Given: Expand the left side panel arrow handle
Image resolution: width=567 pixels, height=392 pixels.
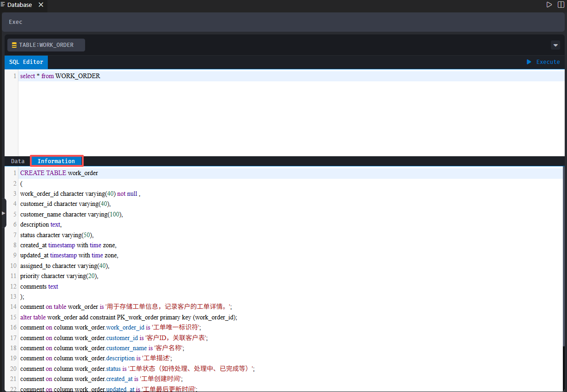Looking at the screenshot, I should pos(3,213).
